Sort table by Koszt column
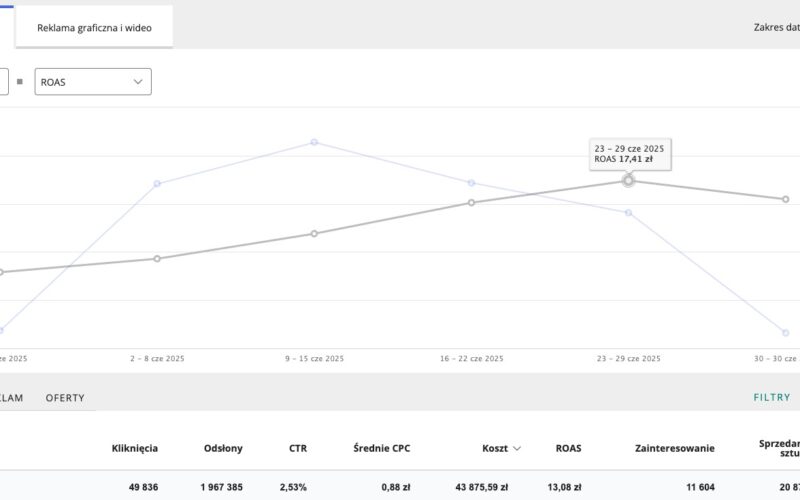Image resolution: width=800 pixels, height=500 pixels. pos(495,448)
